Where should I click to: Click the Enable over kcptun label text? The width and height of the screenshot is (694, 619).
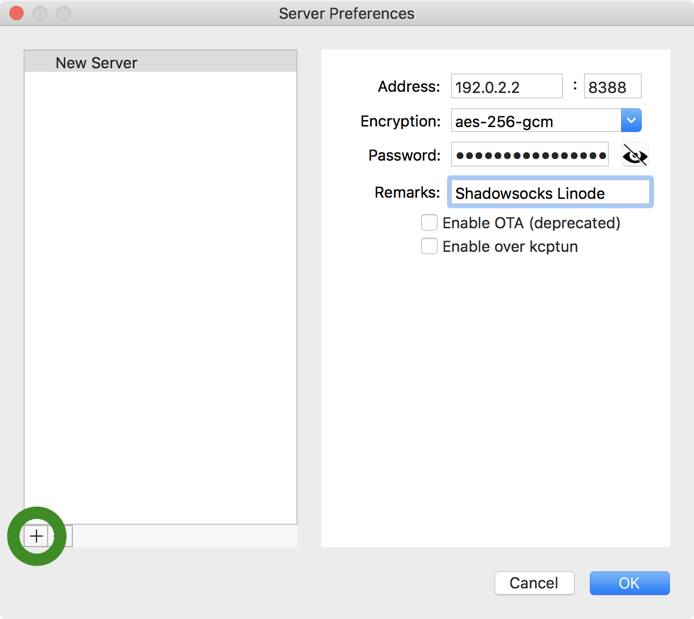click(x=510, y=246)
